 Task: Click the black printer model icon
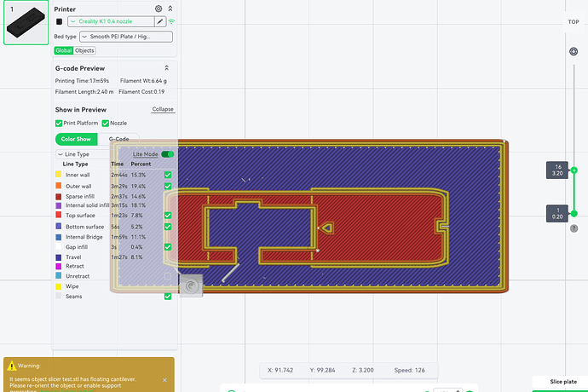tap(59, 20)
